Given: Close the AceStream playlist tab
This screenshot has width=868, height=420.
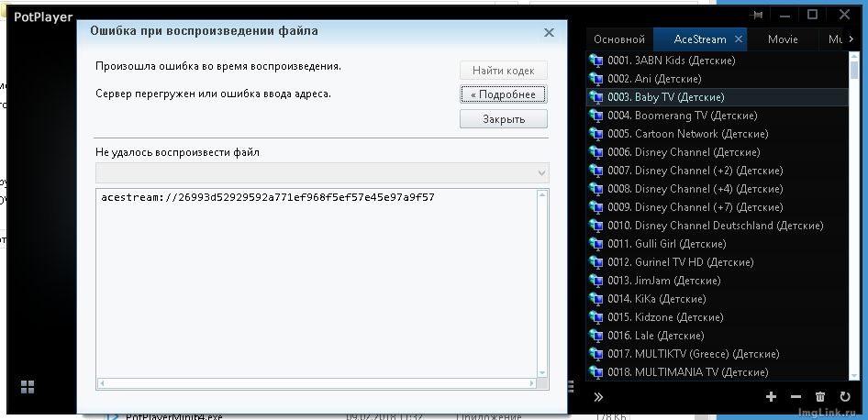Looking at the screenshot, I should pos(738,39).
